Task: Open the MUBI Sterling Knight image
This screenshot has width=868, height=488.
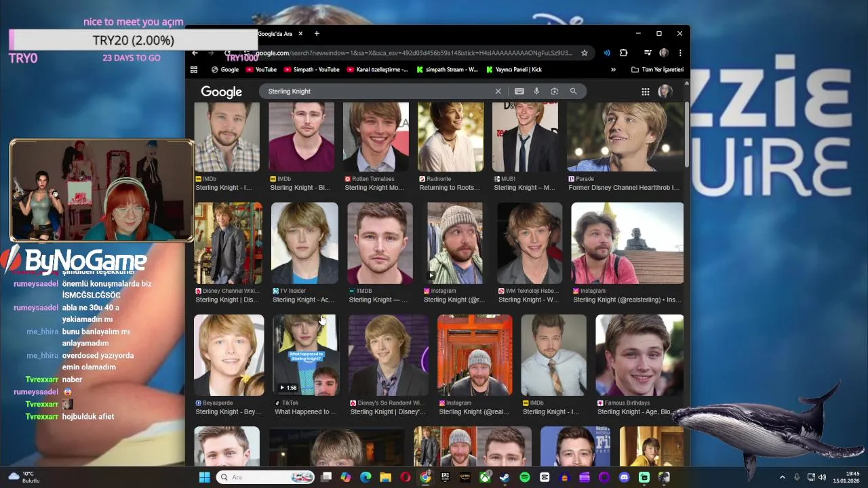Action: 525,137
